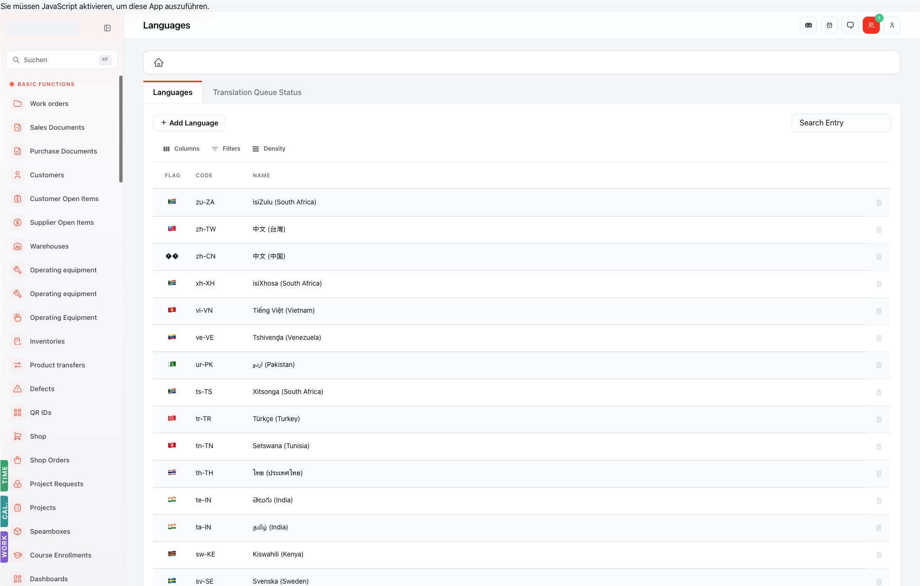Switch to the Languages tab

pos(172,92)
